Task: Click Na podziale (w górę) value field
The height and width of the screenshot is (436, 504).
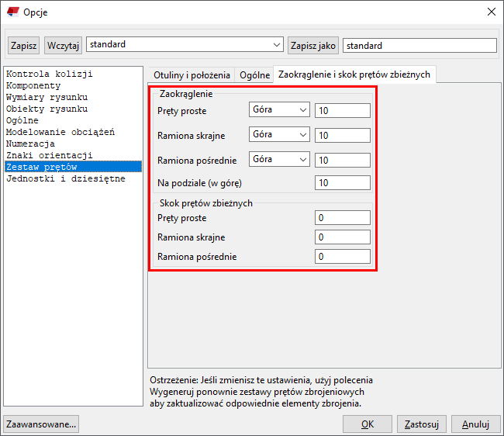Action: (x=342, y=184)
